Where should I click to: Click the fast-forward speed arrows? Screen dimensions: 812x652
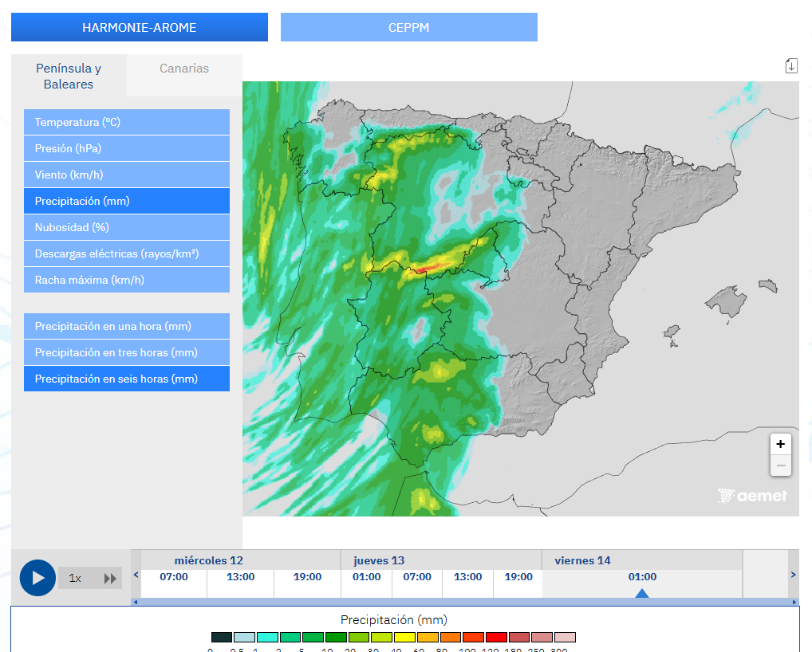tap(110, 578)
